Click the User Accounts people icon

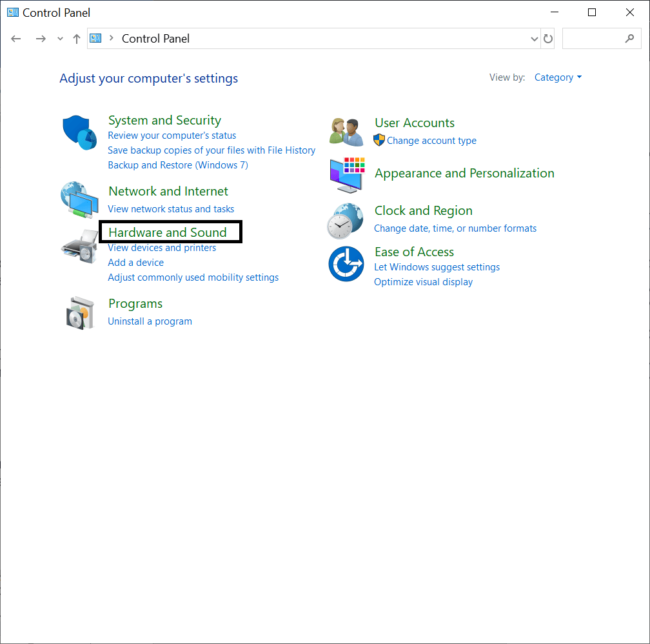click(x=346, y=130)
